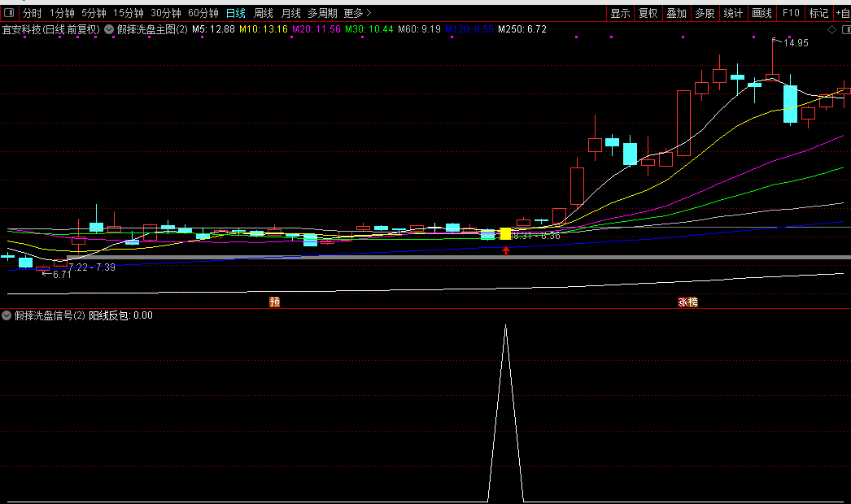Open the 复权 adjustment menu
This screenshot has height=504, width=851.
[x=648, y=13]
